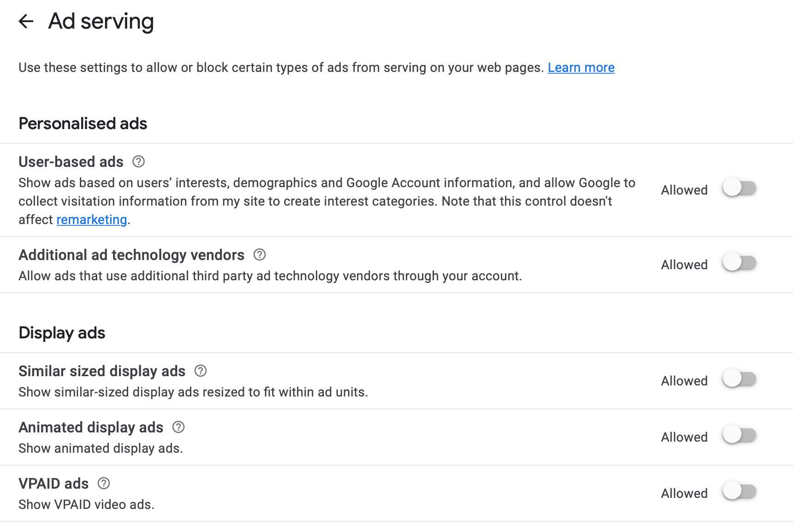Toggle the User-based ads switch
The height and width of the screenshot is (532, 806).
[x=739, y=188]
